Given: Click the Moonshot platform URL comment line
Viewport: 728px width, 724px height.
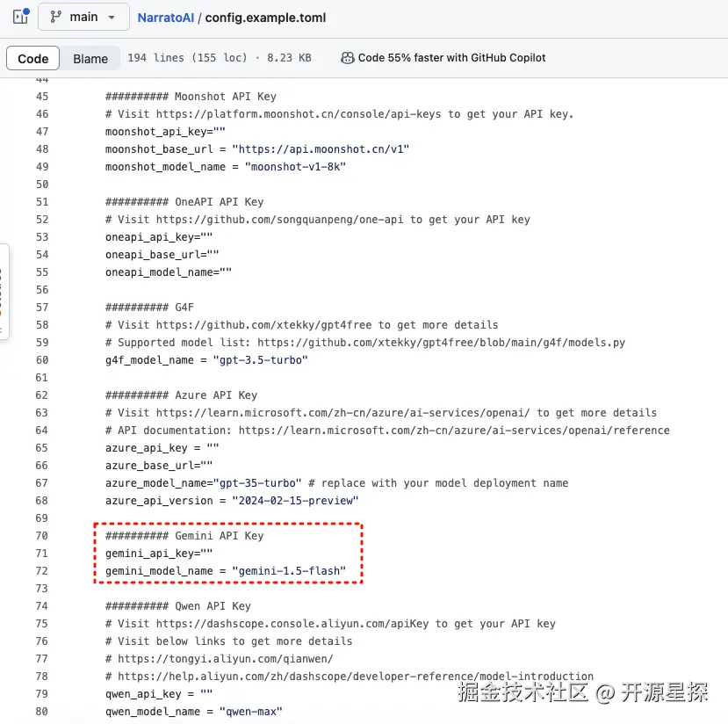Looking at the screenshot, I should (339, 114).
